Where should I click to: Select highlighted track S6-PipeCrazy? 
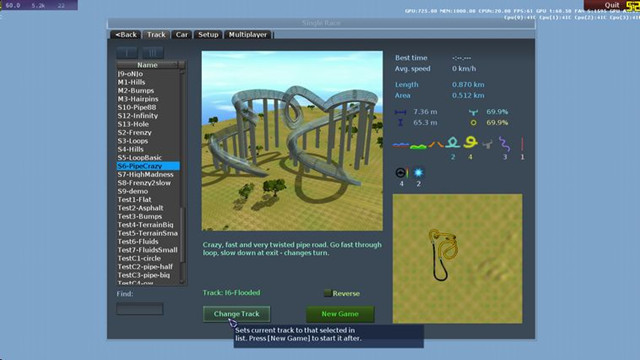[x=148, y=166]
